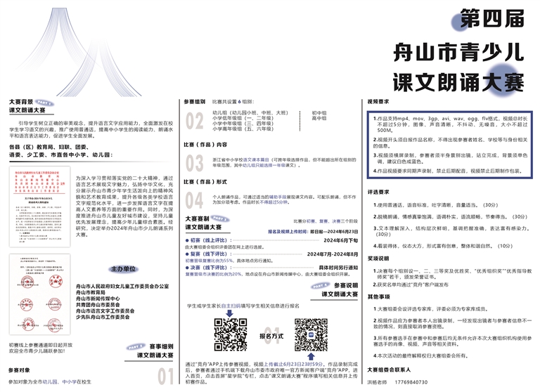Click the 主办单位 badge

click(x=123, y=269)
